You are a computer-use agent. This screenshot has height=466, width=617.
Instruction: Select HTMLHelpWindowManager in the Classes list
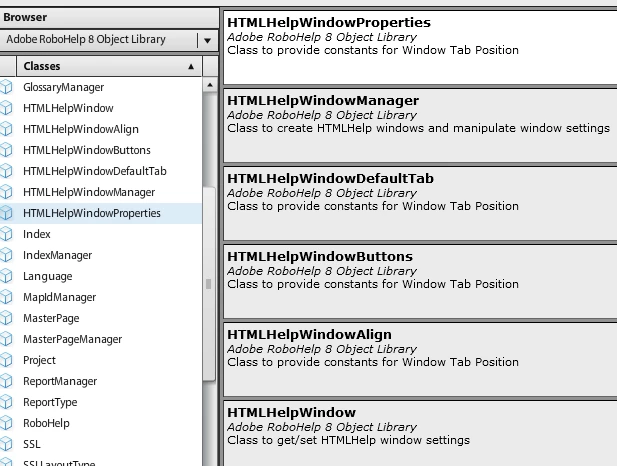click(101, 192)
